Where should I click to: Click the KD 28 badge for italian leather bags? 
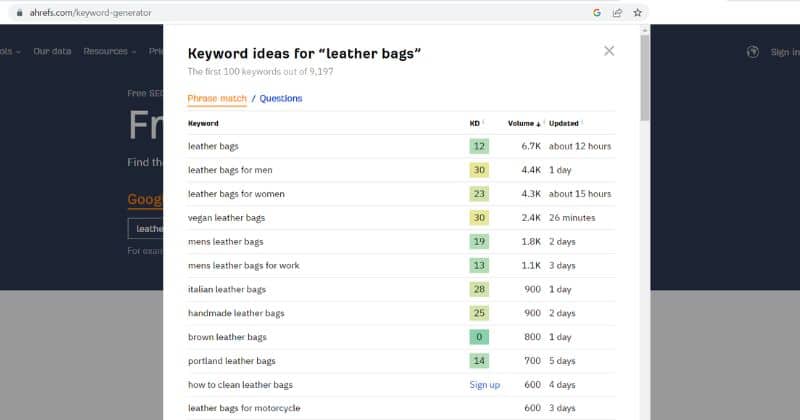[x=479, y=289]
